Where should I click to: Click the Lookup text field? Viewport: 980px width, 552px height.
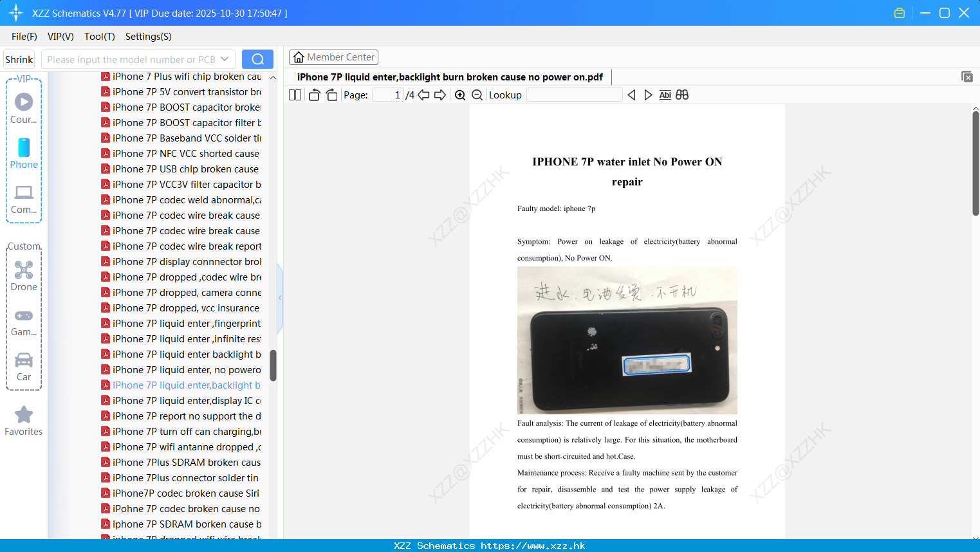tap(575, 95)
